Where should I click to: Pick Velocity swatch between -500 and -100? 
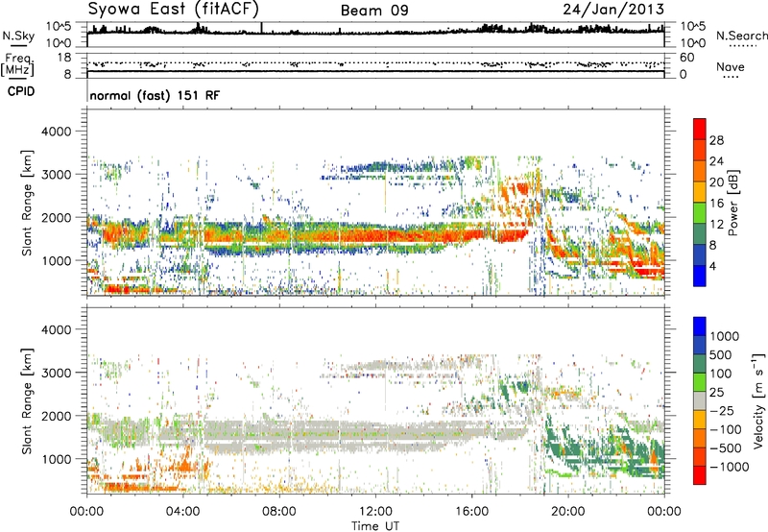[x=700, y=438]
